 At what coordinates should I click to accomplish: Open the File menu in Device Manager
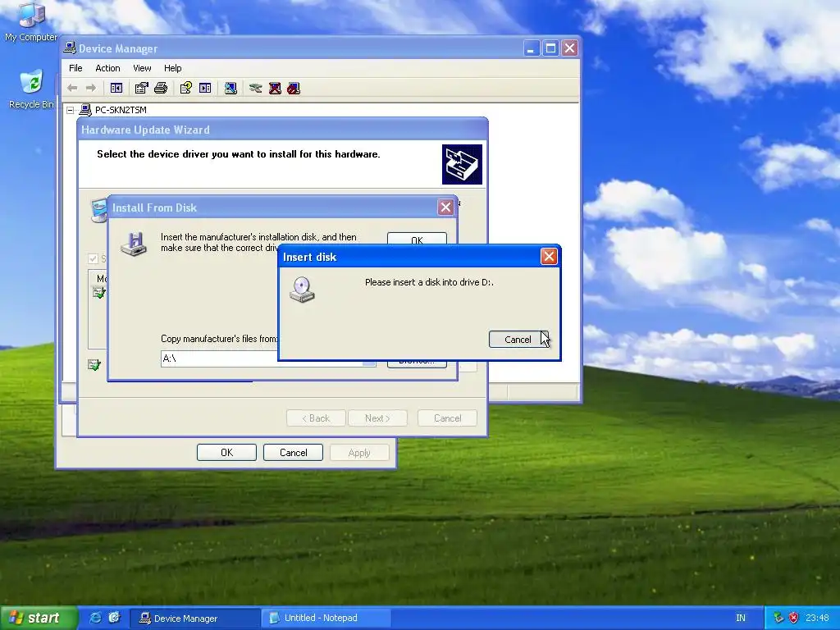[x=75, y=68]
